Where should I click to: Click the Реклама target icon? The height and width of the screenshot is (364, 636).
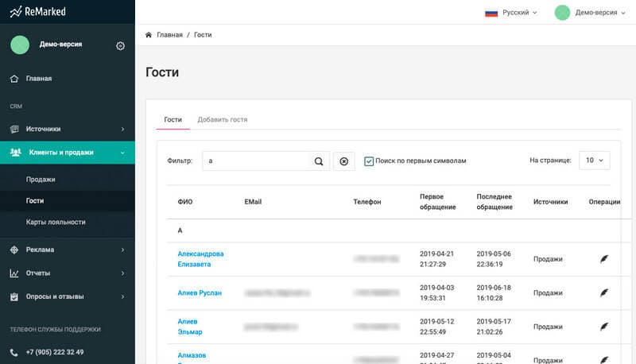(x=14, y=250)
